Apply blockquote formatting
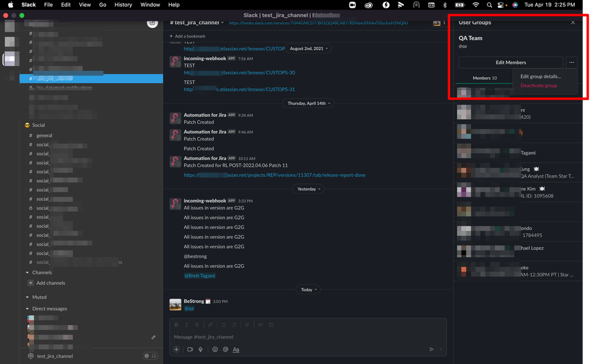Image resolution: width=590 pixels, height=364 pixels. (247, 325)
